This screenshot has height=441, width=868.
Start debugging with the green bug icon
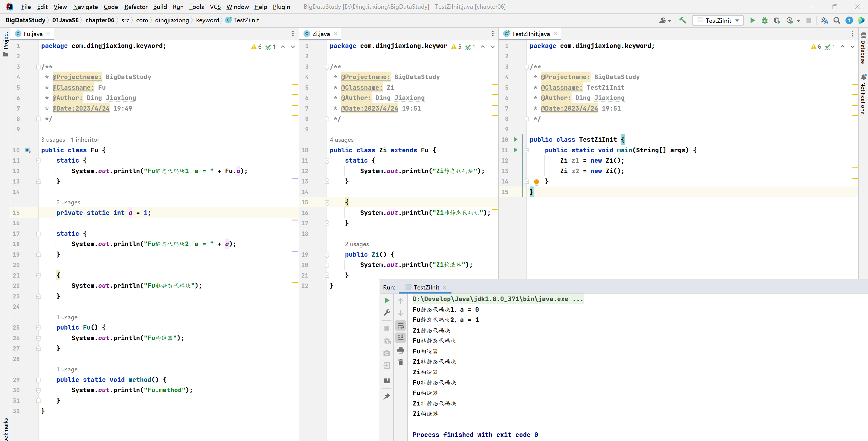click(765, 21)
